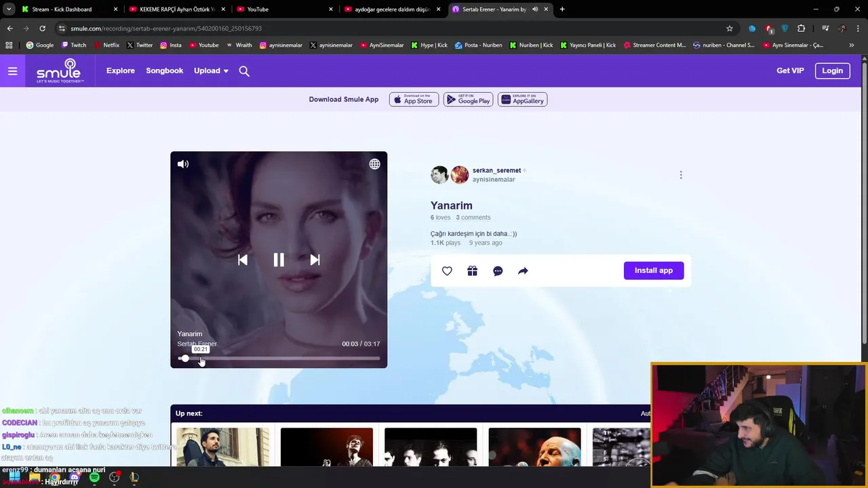Screen dimensions: 868x488
Task: Love the recording with the heart icon
Action: coord(447,271)
